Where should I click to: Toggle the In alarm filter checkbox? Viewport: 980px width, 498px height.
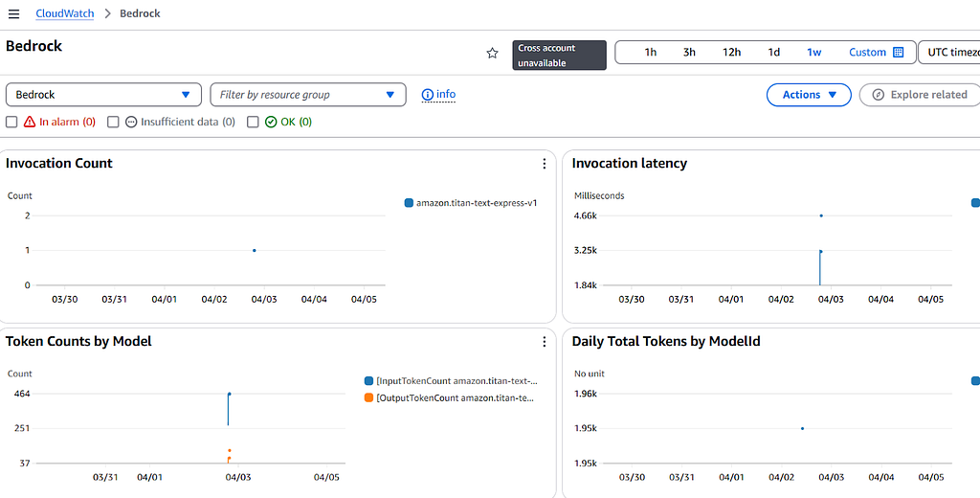11,122
